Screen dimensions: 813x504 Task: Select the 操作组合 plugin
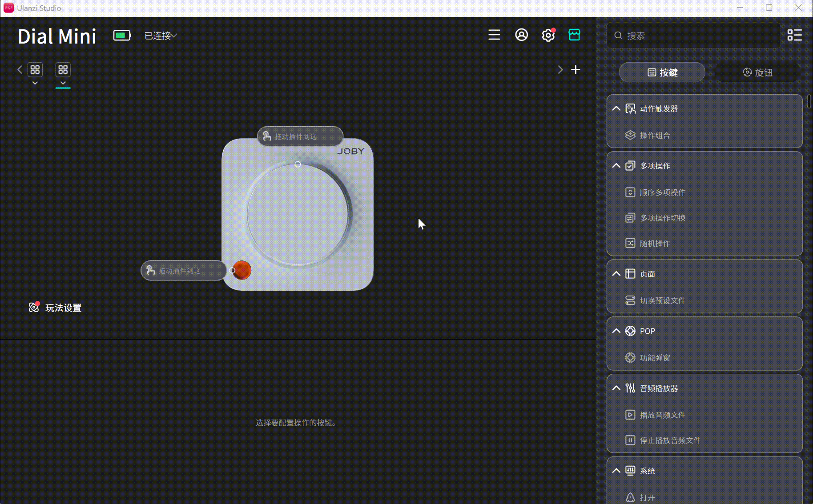[x=704, y=135]
